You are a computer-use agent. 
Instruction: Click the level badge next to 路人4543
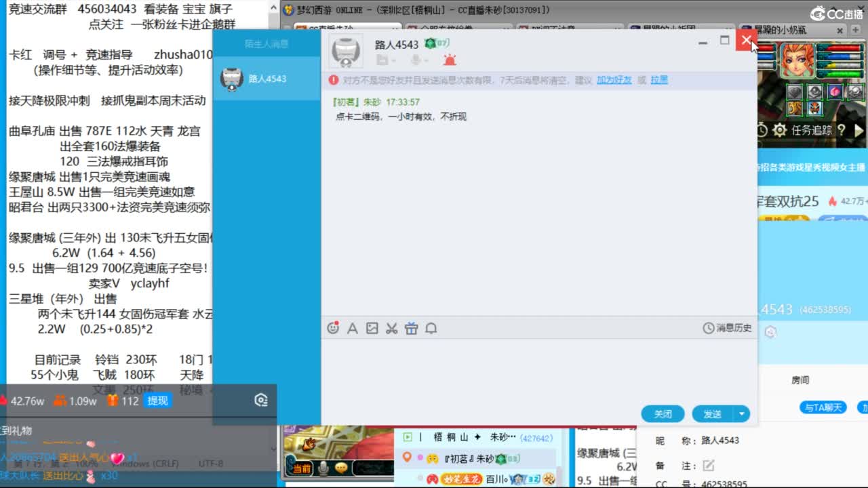437,43
